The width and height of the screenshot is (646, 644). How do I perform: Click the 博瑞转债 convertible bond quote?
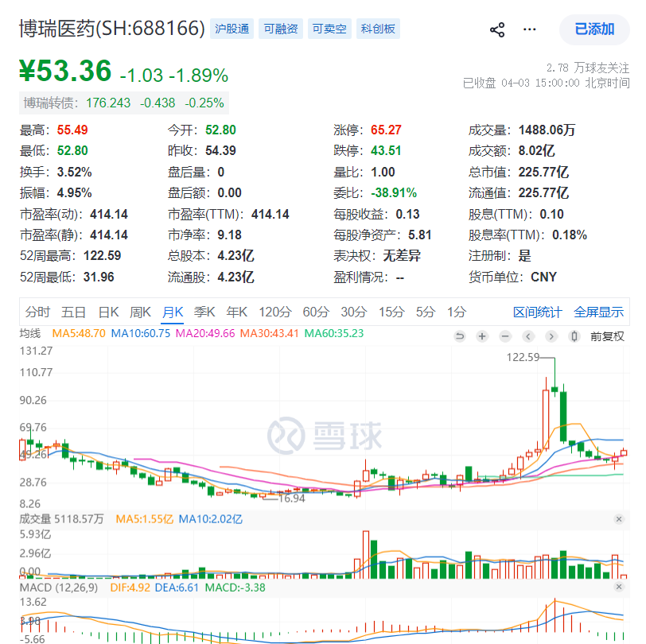pos(123,103)
